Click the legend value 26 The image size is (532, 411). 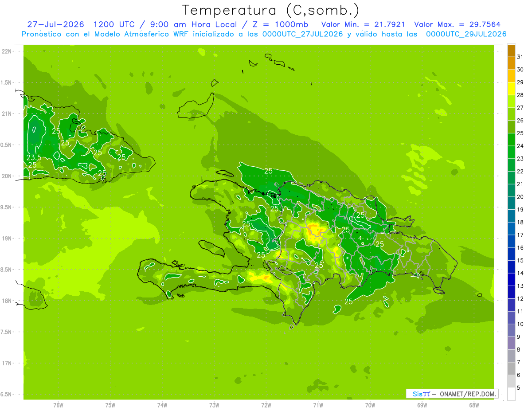[x=520, y=120]
